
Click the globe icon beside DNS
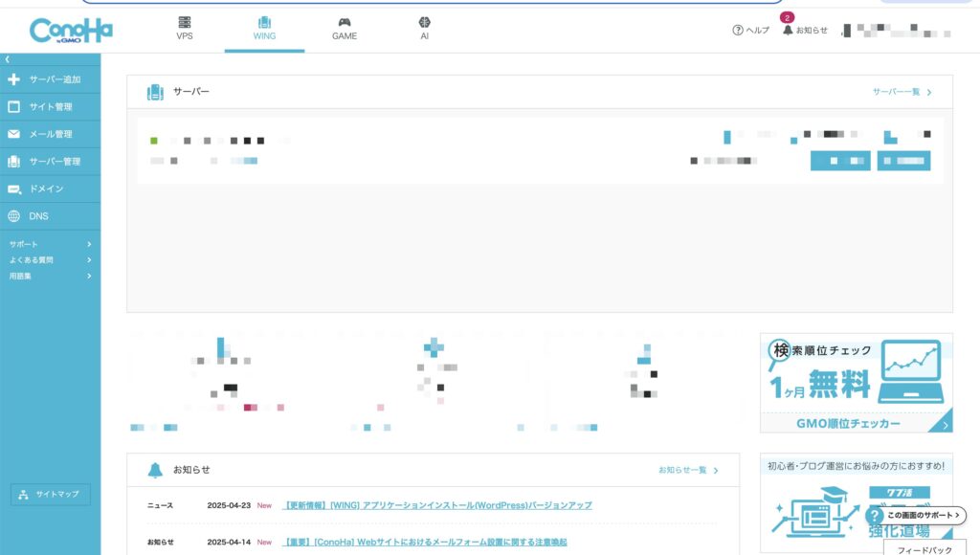point(13,216)
